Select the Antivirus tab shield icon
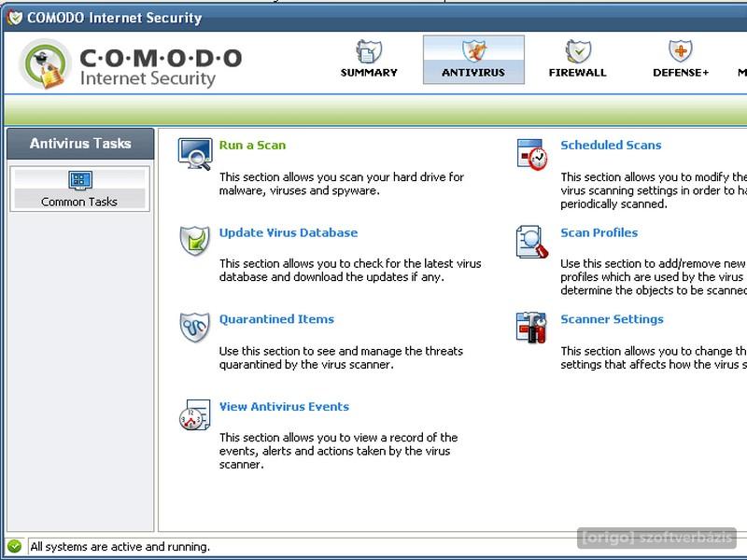The width and height of the screenshot is (747, 560). 473,51
